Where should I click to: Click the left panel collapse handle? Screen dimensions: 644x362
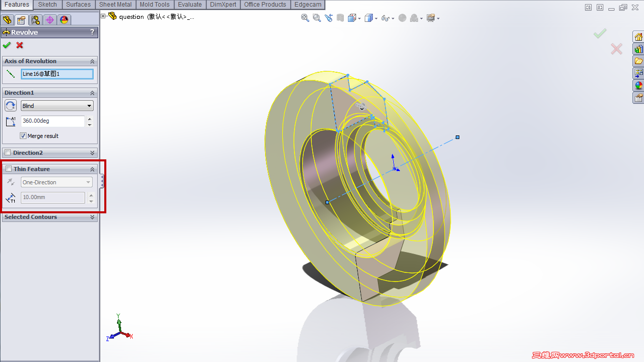(x=101, y=181)
